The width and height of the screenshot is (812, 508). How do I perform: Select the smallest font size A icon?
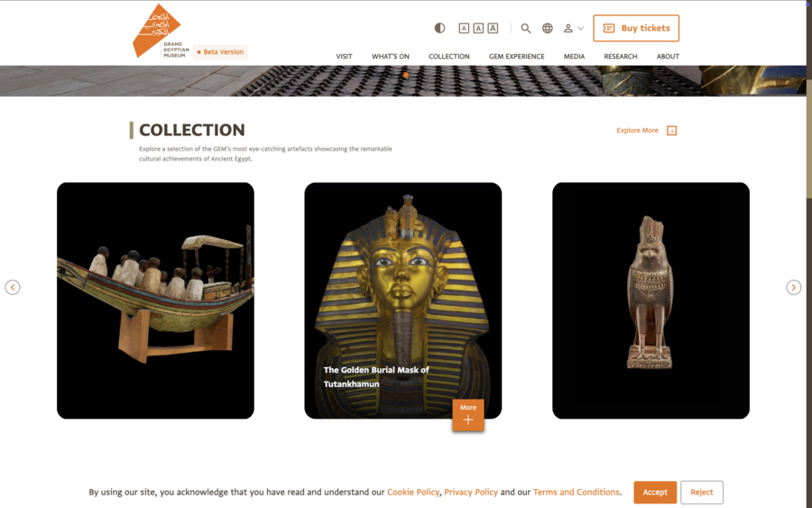[x=464, y=28]
